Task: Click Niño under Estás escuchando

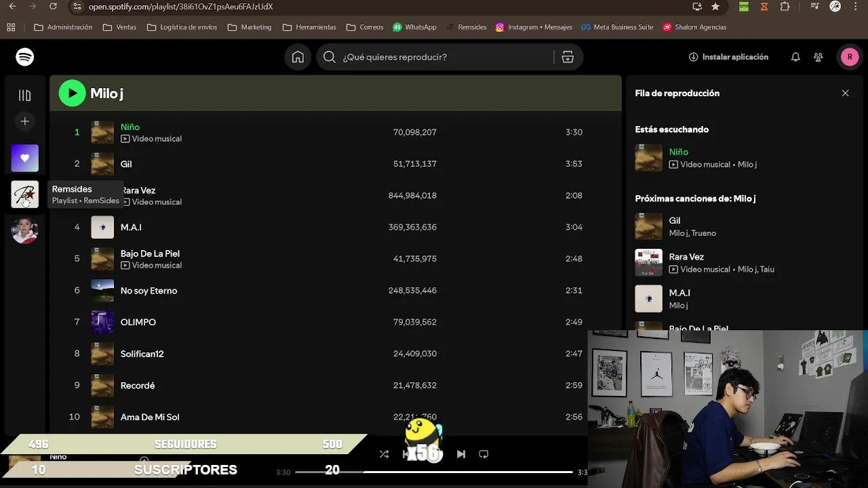Action: [x=678, y=152]
